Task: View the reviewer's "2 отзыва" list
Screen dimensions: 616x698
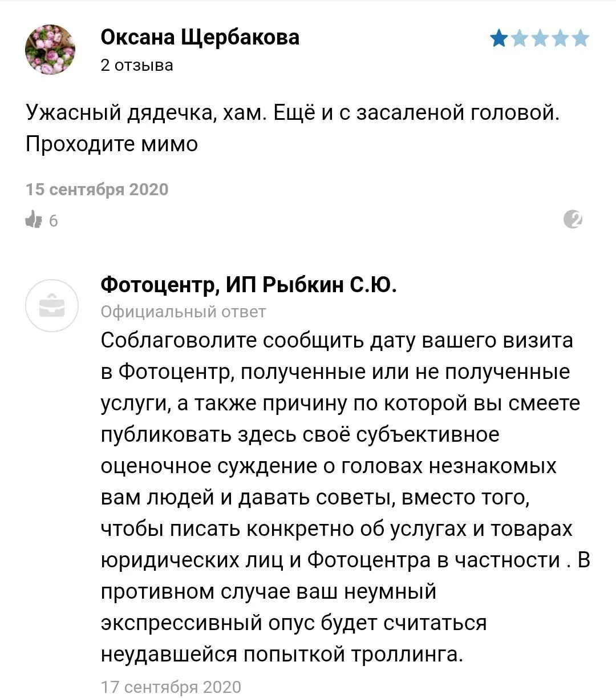Action: tap(137, 65)
